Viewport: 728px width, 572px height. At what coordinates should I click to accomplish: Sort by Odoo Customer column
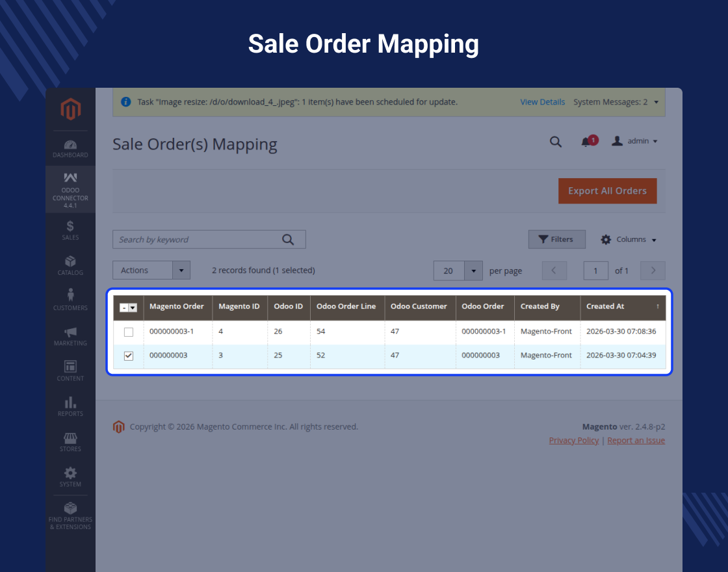pyautogui.click(x=420, y=307)
